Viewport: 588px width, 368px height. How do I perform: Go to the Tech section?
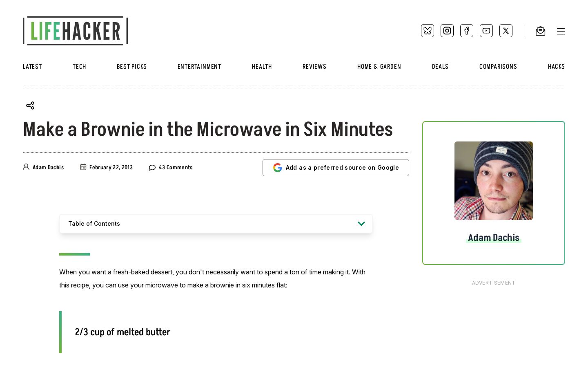click(79, 67)
